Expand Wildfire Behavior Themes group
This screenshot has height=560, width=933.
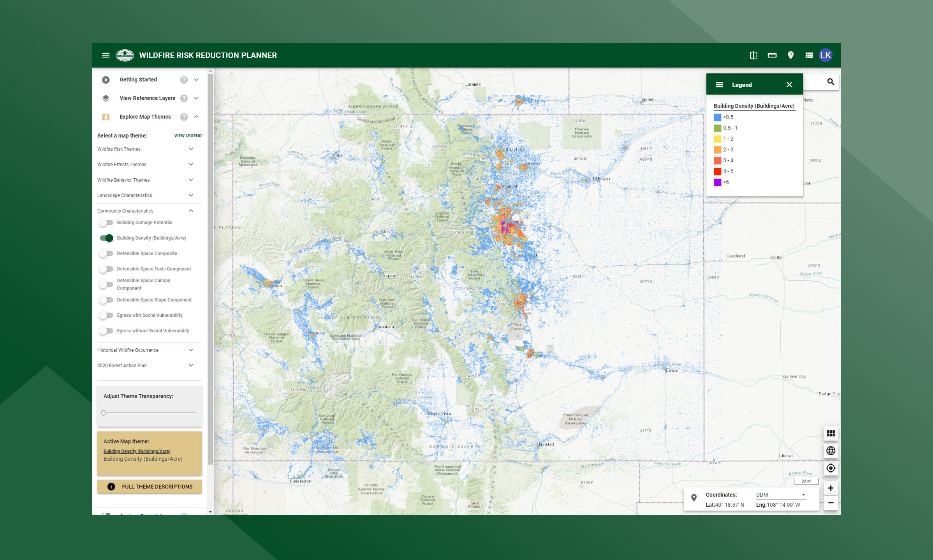[x=191, y=180]
